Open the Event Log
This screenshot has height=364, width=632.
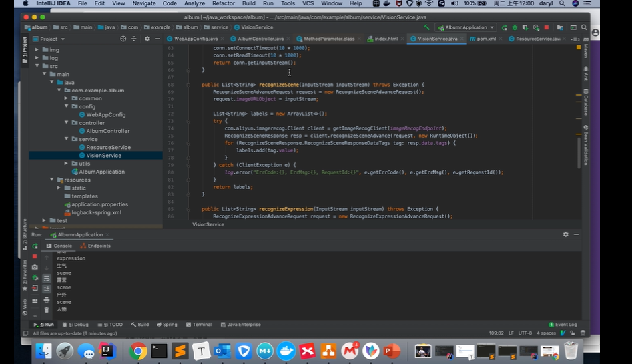click(563, 325)
